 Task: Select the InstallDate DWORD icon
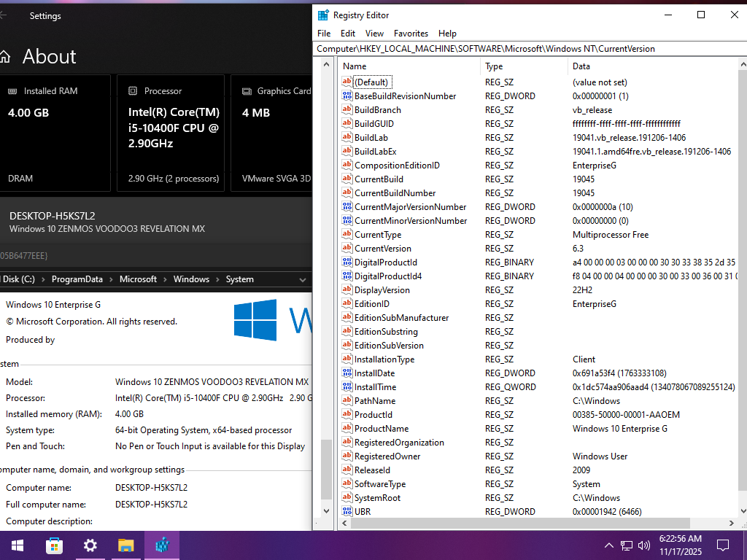(x=347, y=373)
